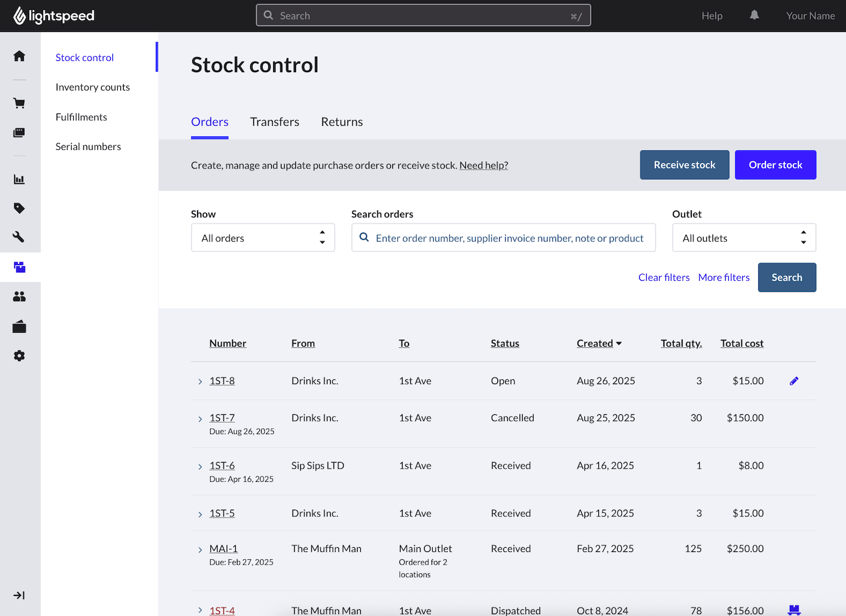Open the Settings gear icon

(x=19, y=356)
